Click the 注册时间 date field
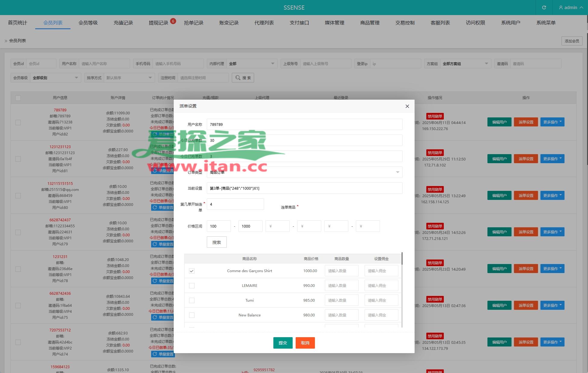Screen dimensions: 588x373 coord(203,78)
